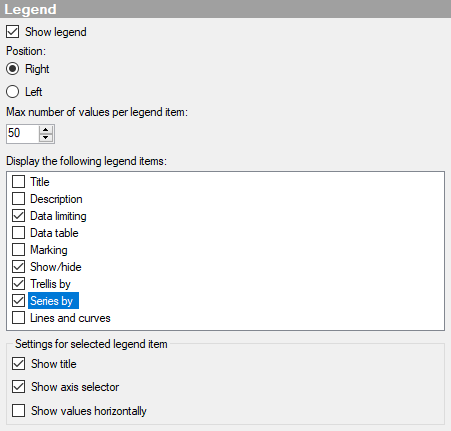Select the Data limiting list label
Image resolution: width=451 pixels, height=431 pixels.
58,216
